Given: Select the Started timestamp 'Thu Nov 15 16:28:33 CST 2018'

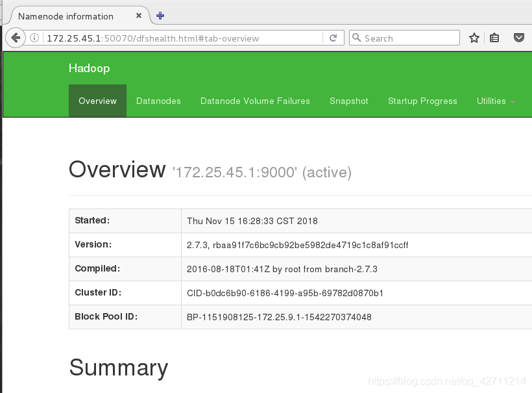Looking at the screenshot, I should 252,221.
